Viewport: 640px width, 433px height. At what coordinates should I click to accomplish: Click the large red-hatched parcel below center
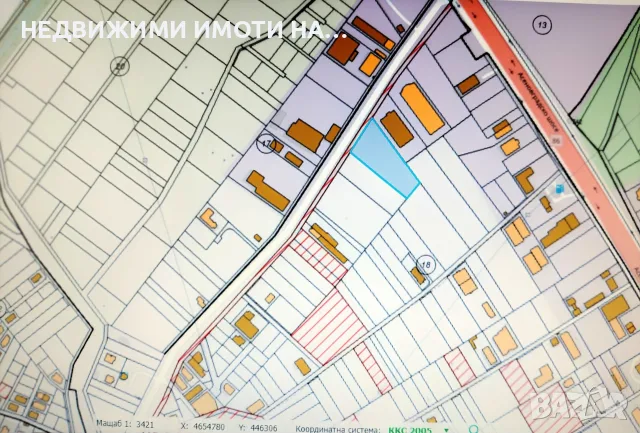[x=329, y=327]
